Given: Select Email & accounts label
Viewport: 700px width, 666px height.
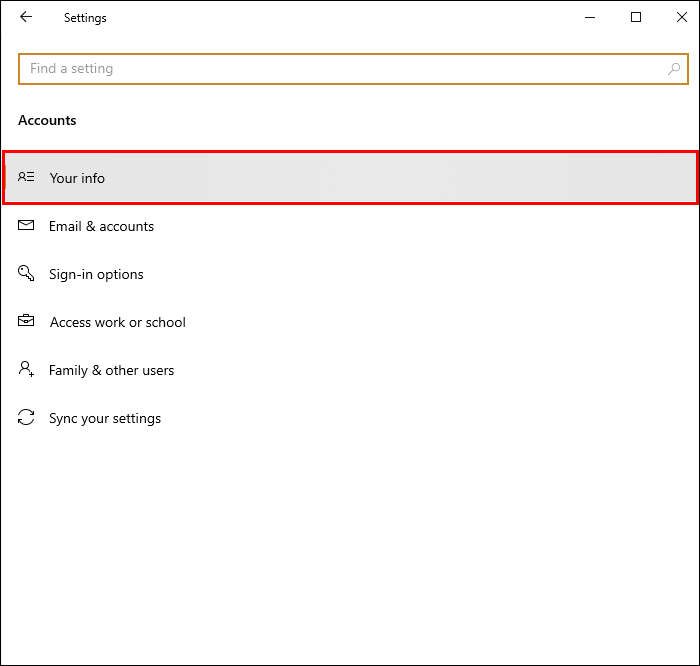Looking at the screenshot, I should coord(101,226).
